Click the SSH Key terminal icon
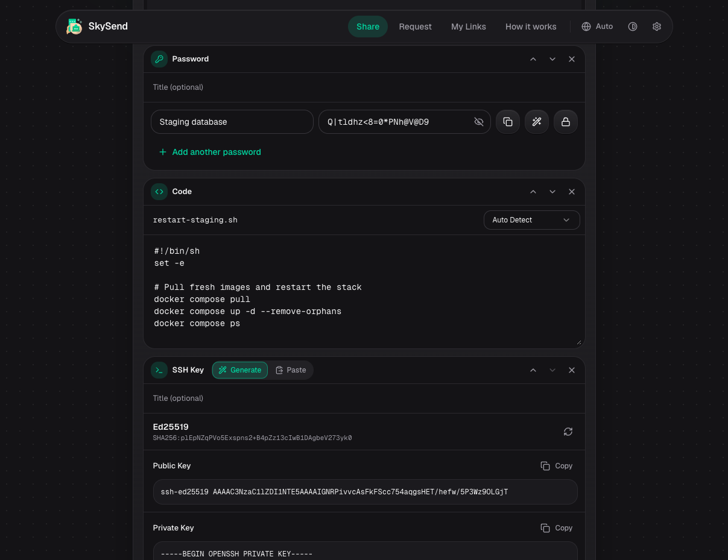The width and height of the screenshot is (728, 560). tap(159, 370)
